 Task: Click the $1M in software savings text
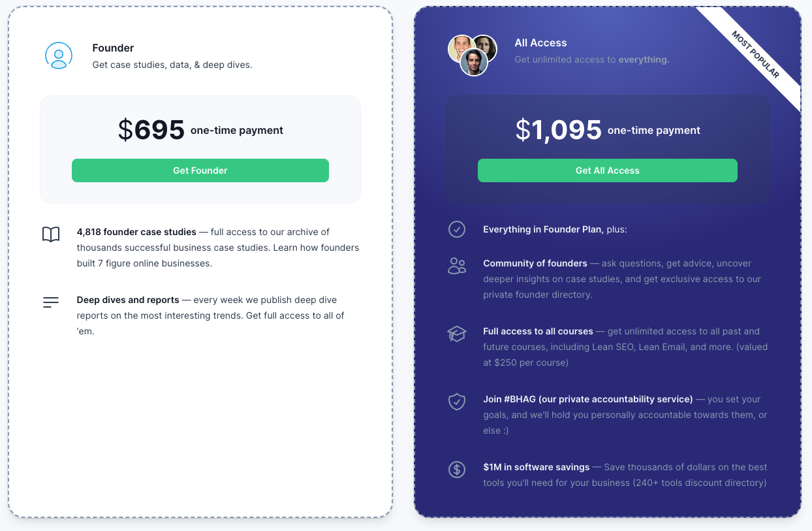pyautogui.click(x=536, y=467)
